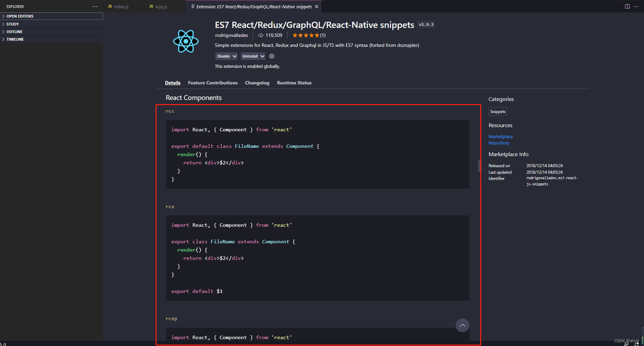Image resolution: width=644 pixels, height=346 pixels.
Task: Open publisher rodrigovallades page
Action: [x=231, y=35]
